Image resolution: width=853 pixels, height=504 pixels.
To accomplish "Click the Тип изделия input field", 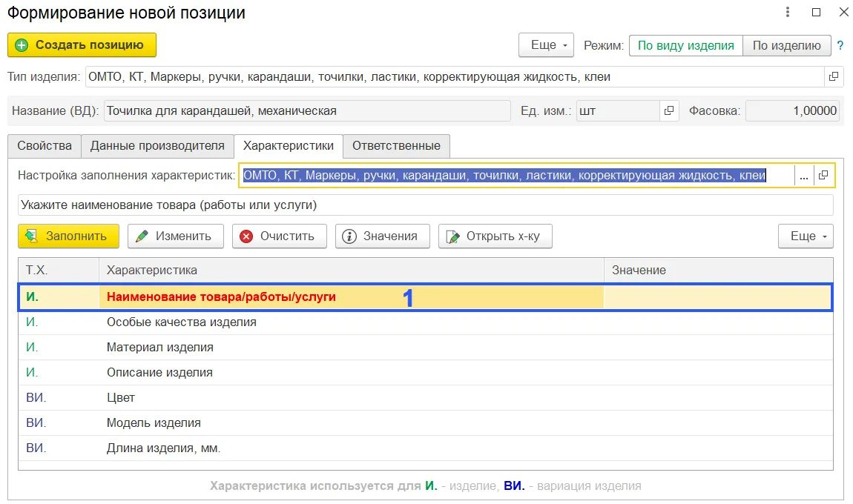I will (x=455, y=76).
